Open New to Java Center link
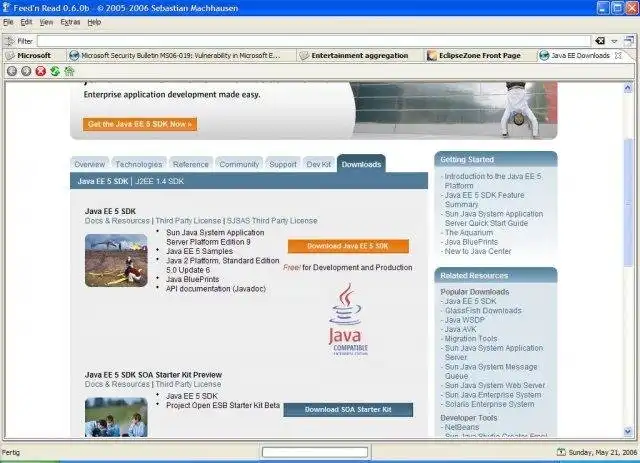640x463 pixels. coord(478,251)
